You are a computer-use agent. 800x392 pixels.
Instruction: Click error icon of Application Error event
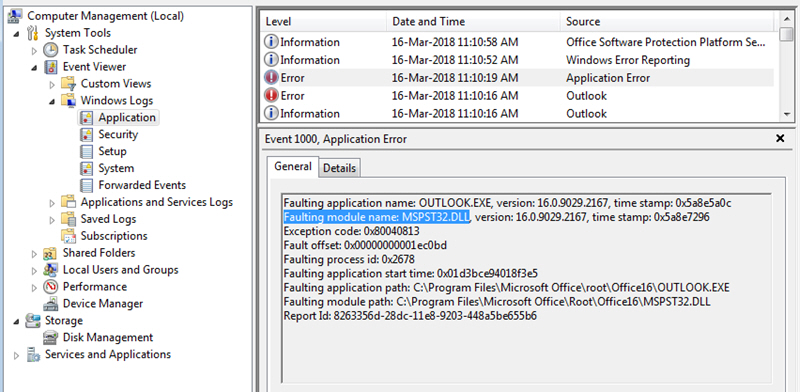(271, 78)
